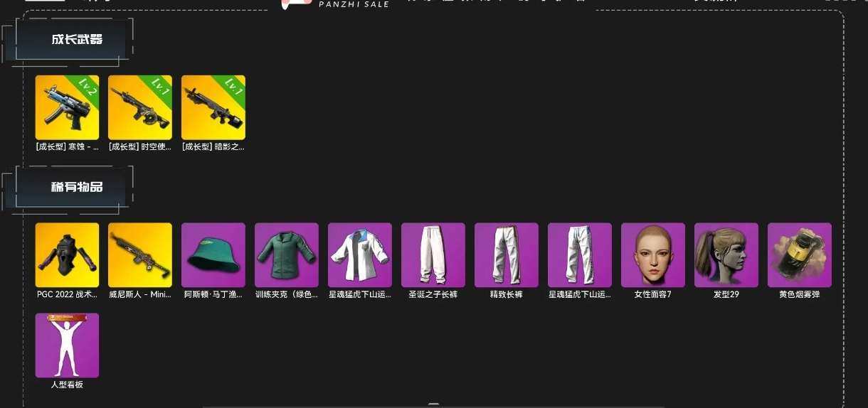The width and height of the screenshot is (868, 408).
Task: Click the 稀有物品 section header
Action: [77, 188]
